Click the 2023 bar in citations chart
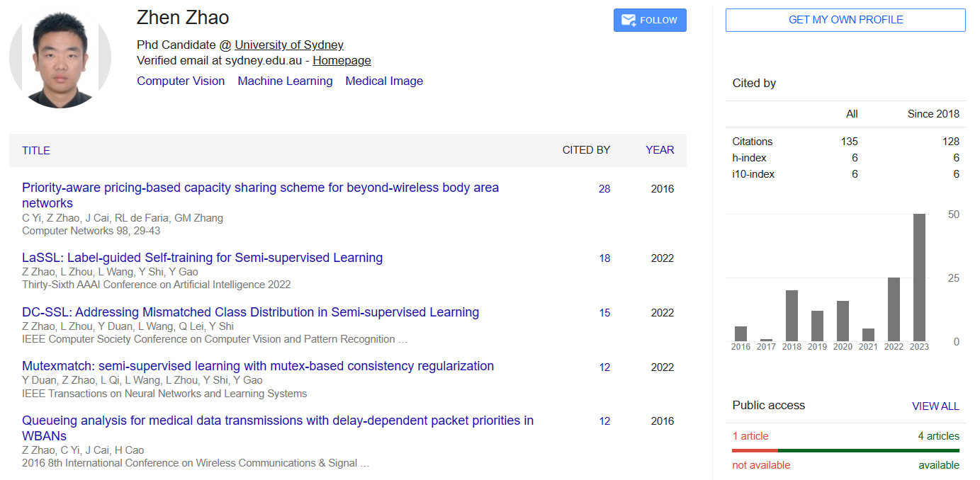 pos(919,278)
